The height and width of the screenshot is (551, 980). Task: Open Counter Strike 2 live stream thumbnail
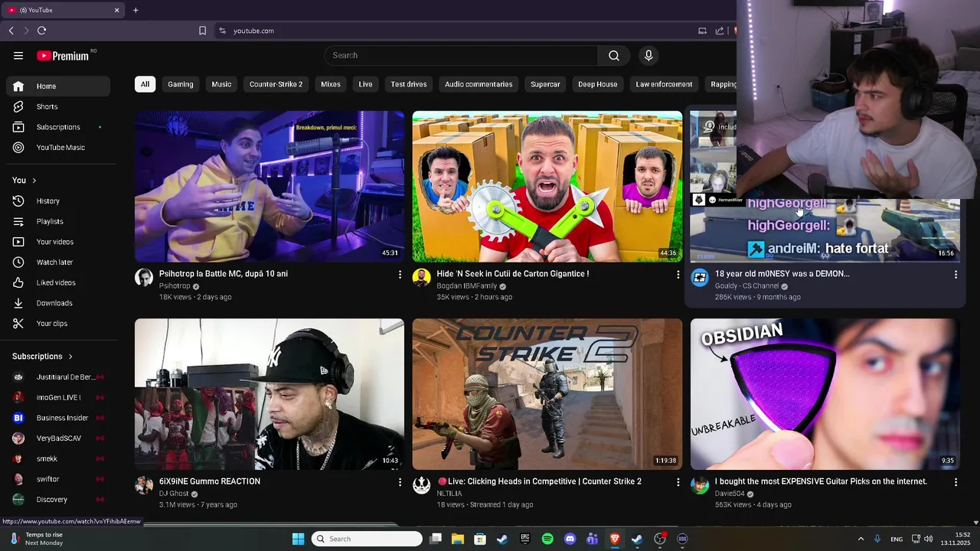tap(547, 394)
